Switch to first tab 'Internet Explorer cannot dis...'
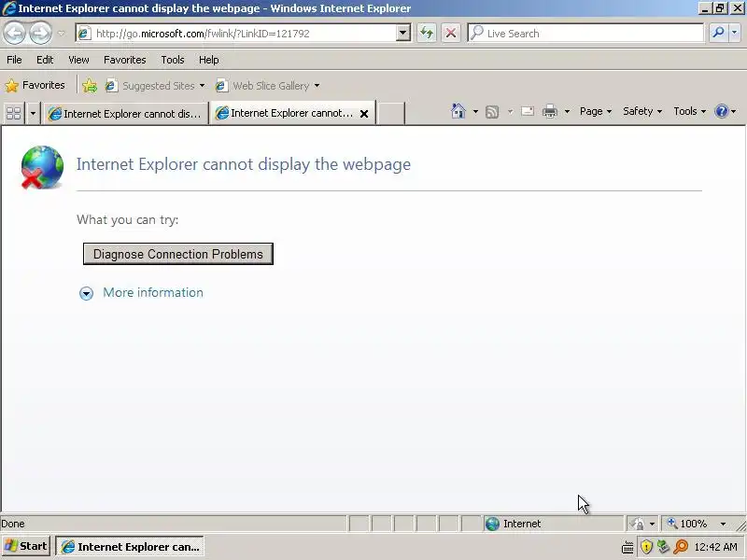 125,113
